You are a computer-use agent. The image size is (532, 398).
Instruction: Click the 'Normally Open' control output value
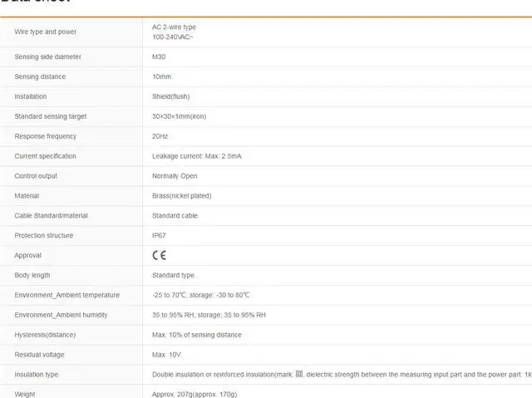point(175,176)
